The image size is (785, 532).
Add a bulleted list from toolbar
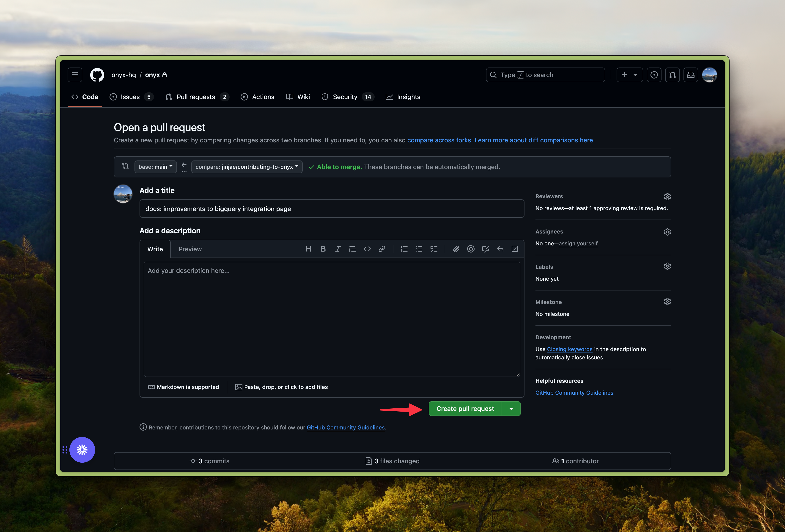[419, 249]
